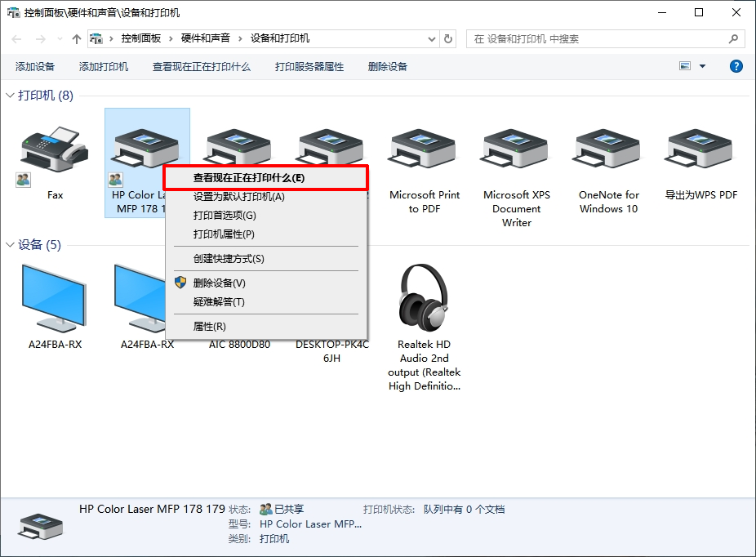756x557 pixels.
Task: Select the Fax printer icon
Action: pyautogui.click(x=54, y=149)
